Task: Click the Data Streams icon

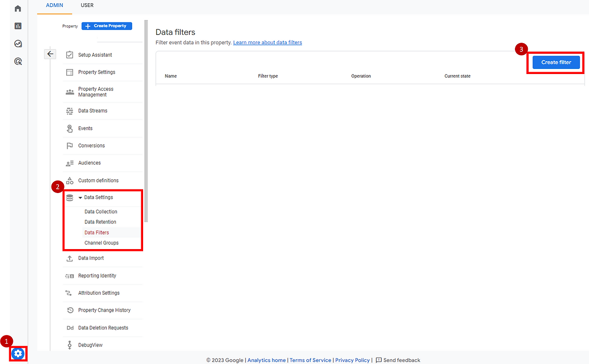Action: 69,111
